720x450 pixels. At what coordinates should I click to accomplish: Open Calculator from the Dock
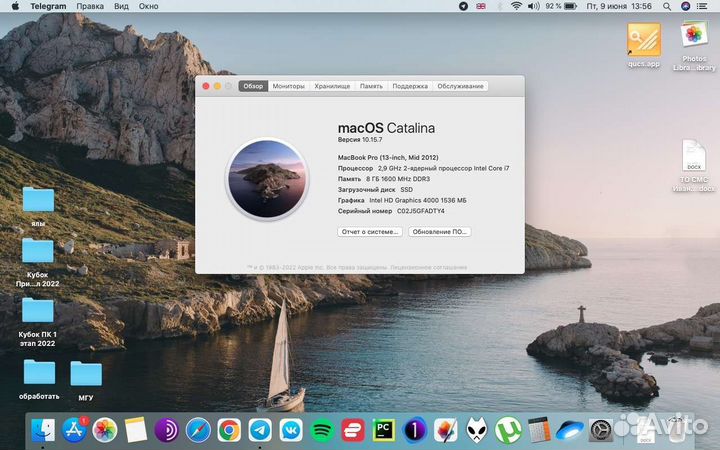(539, 430)
